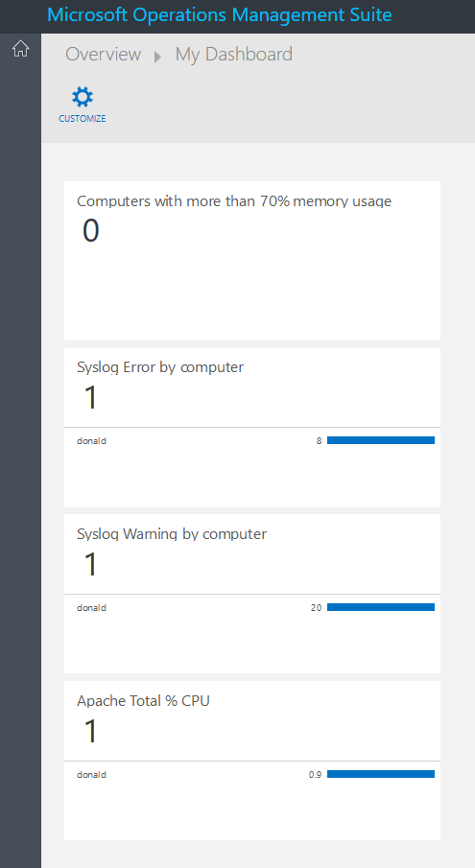Viewport: 475px width, 868px height.
Task: Open Microsoft Operations Management Suite title
Action: (x=220, y=14)
